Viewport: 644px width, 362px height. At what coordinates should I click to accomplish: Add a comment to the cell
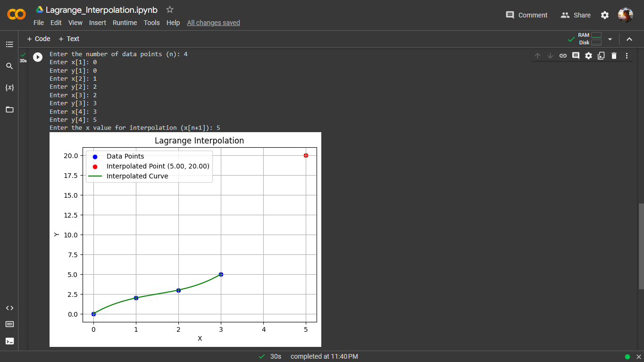(x=576, y=56)
